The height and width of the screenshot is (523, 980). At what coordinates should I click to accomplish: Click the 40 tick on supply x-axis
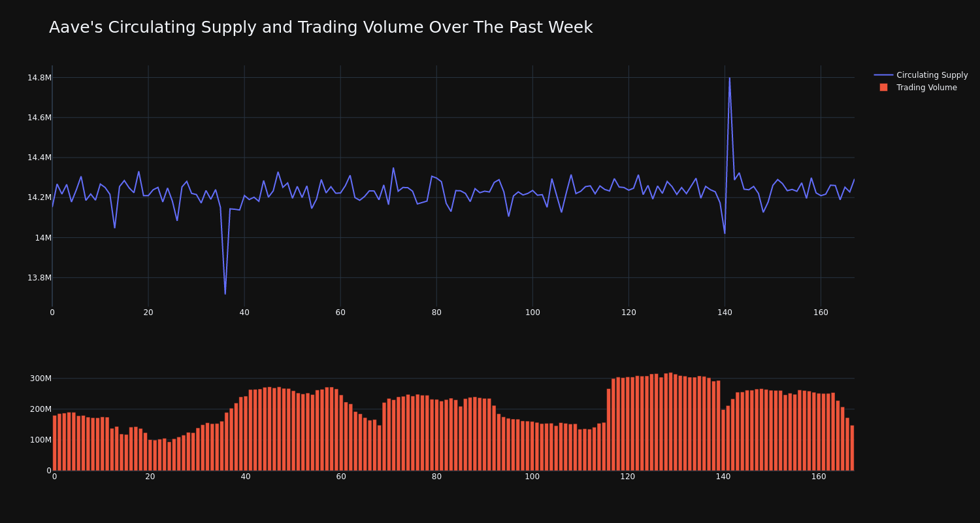click(x=244, y=312)
